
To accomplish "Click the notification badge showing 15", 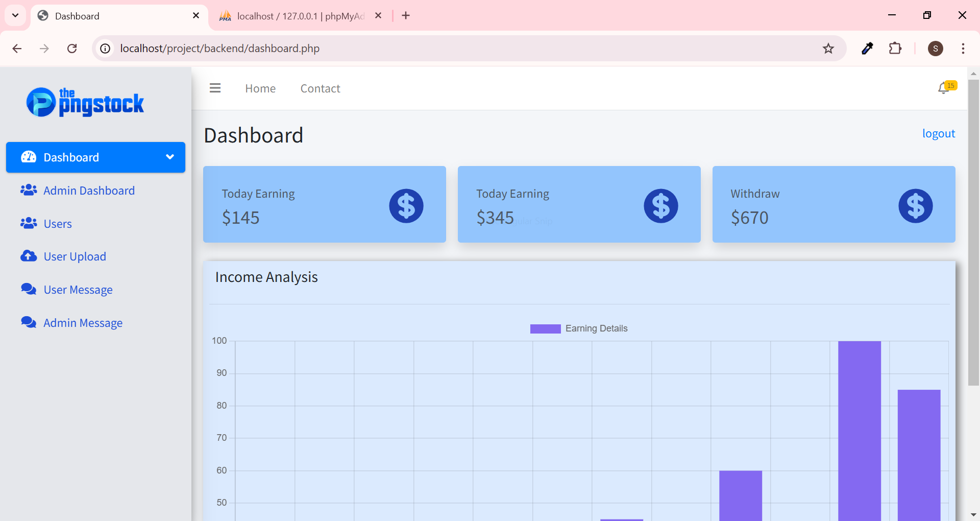I will pos(950,85).
